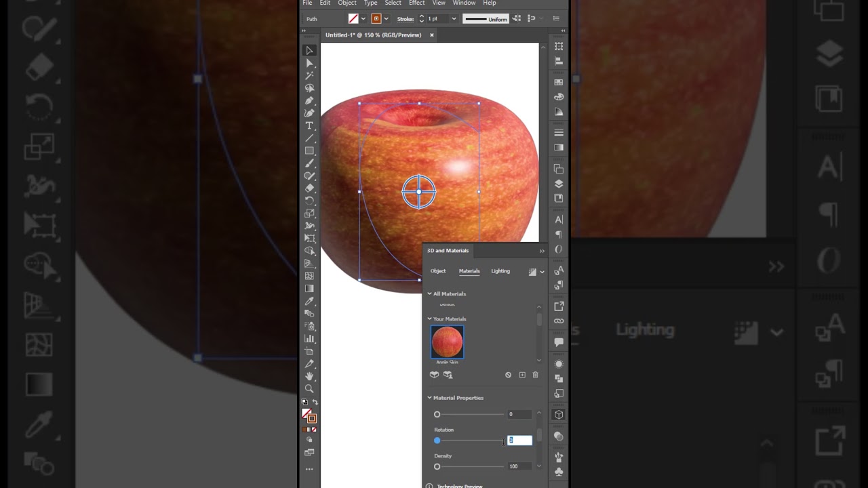The width and height of the screenshot is (868, 488).
Task: Open the Character panel icon
Action: [559, 220]
